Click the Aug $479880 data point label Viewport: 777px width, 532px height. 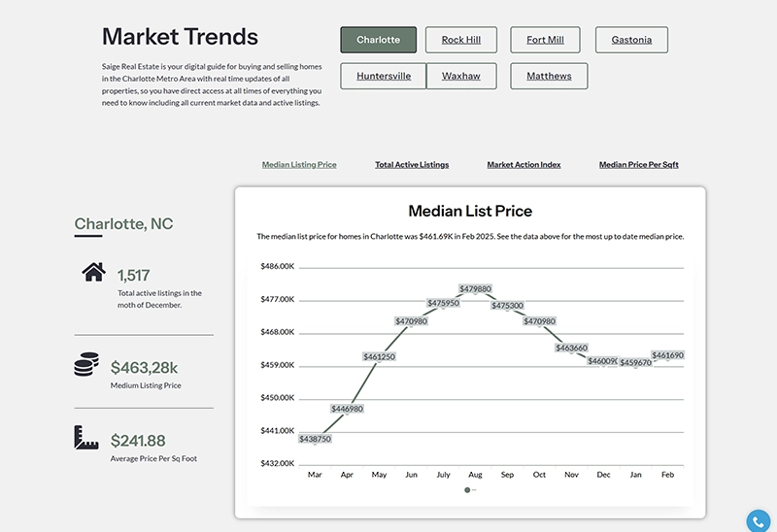tap(475, 289)
